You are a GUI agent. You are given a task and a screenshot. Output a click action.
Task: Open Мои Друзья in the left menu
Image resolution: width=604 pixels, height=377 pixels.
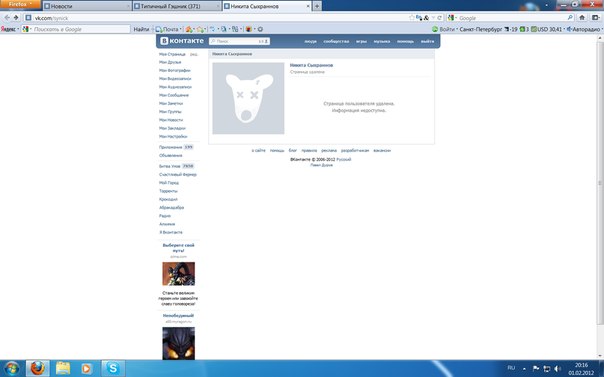pyautogui.click(x=170, y=62)
